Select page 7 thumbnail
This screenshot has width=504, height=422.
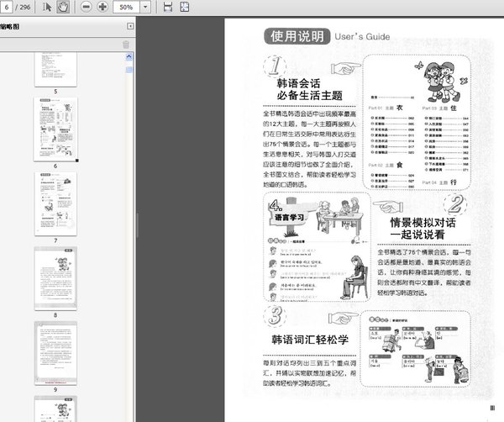point(55,203)
